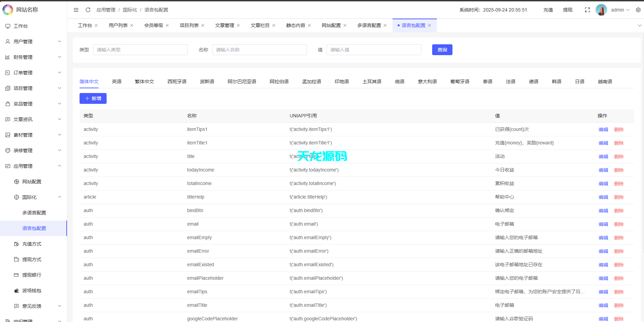Viewport: 644px width, 322px height.
Task: Click the 新增 add button
Action: coord(93,98)
